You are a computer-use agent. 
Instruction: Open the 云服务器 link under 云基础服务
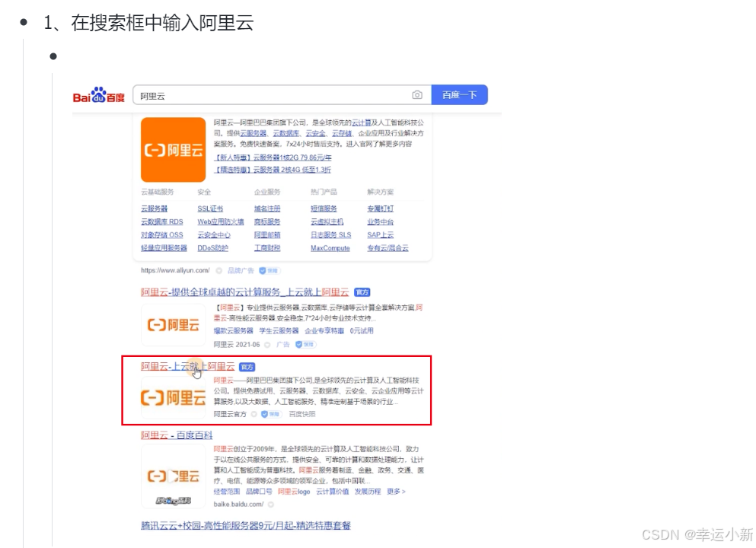click(x=155, y=209)
